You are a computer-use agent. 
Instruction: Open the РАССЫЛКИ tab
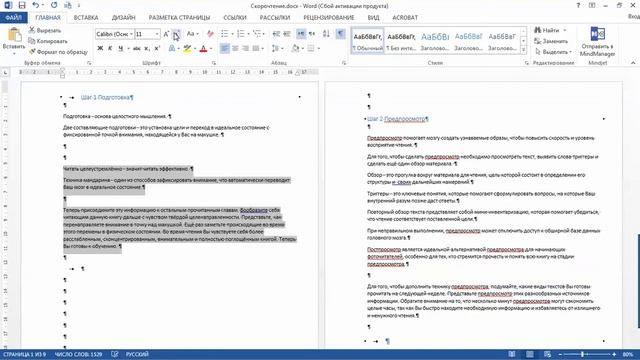(275, 18)
